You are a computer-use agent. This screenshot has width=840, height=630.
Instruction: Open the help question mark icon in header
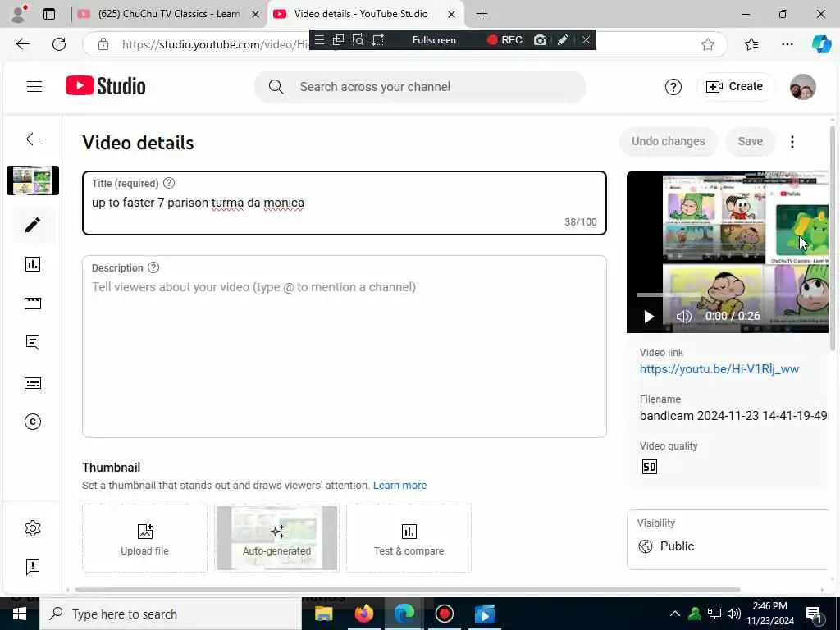[x=673, y=87]
